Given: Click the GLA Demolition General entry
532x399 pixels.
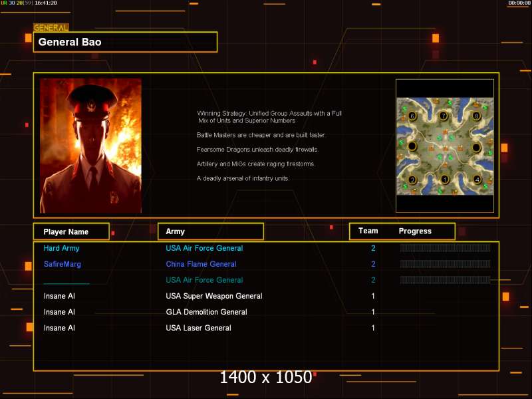Looking at the screenshot, I should [x=206, y=312].
